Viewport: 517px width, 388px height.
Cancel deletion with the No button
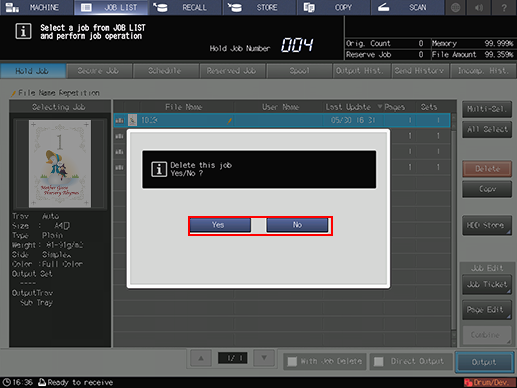pyautogui.click(x=297, y=225)
